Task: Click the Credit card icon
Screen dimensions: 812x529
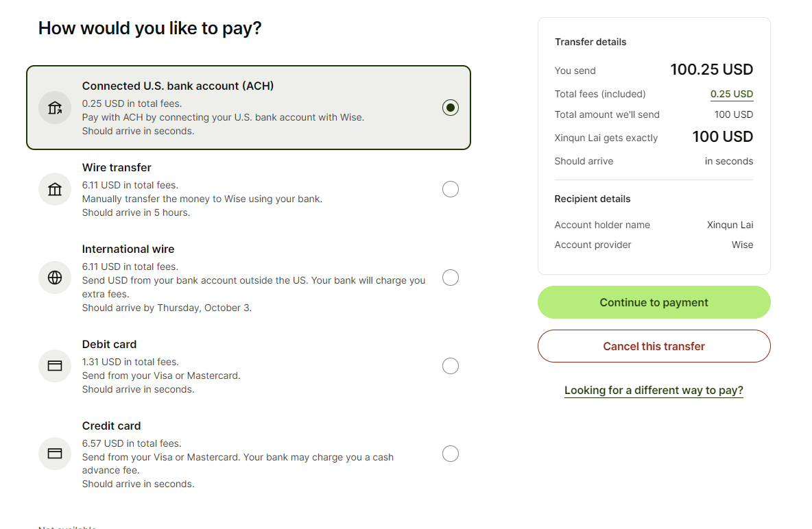Action: [55, 454]
